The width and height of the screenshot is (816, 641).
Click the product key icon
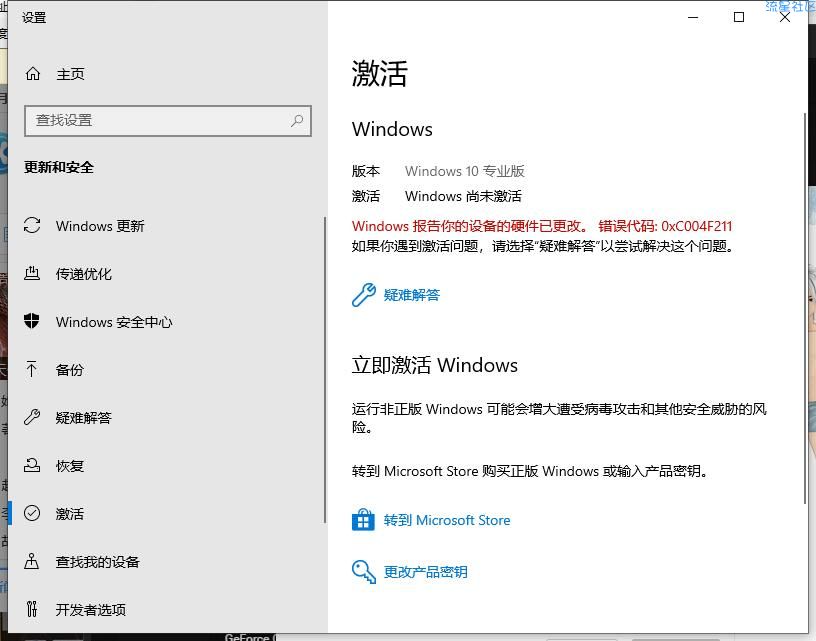point(364,572)
